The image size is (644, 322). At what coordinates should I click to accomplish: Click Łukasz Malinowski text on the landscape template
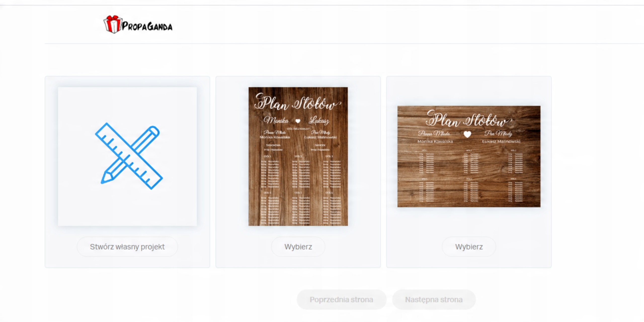click(x=501, y=142)
